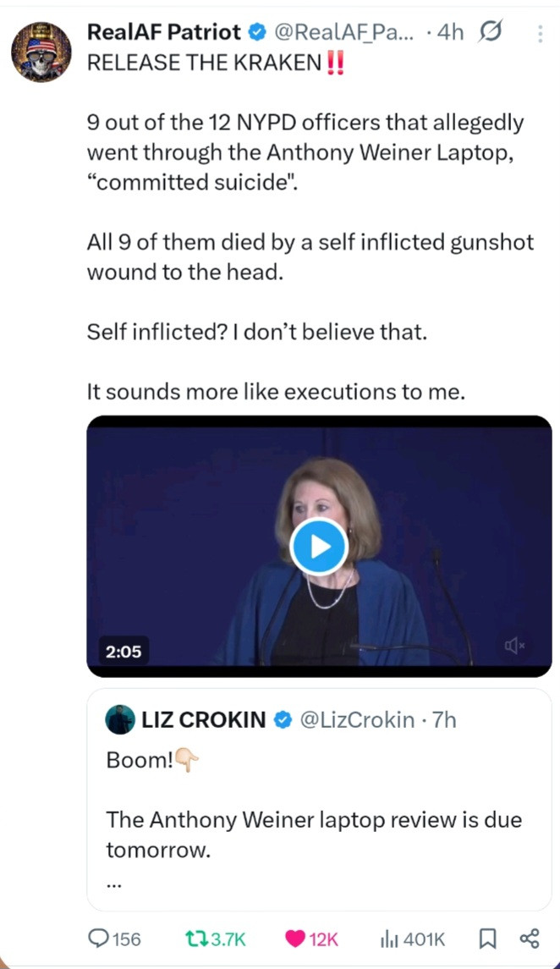Bookmark this post
The height and width of the screenshot is (969, 560).
[487, 938]
